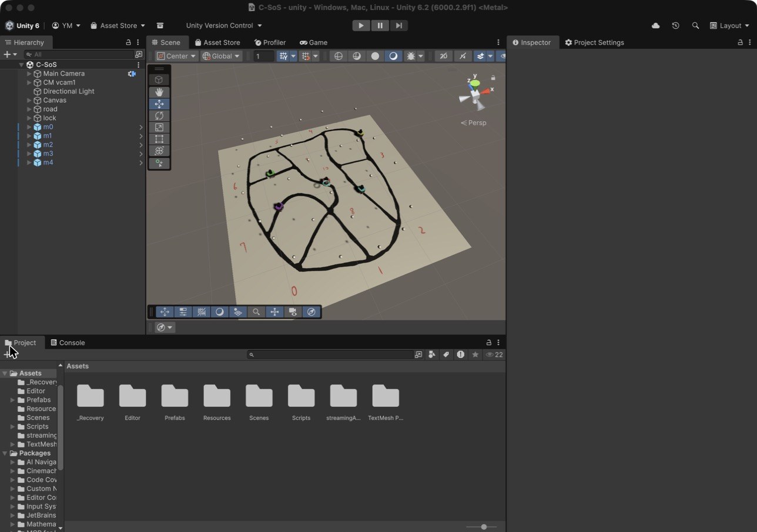
Task: Open the Unity Version Control dropdown
Action: click(224, 26)
